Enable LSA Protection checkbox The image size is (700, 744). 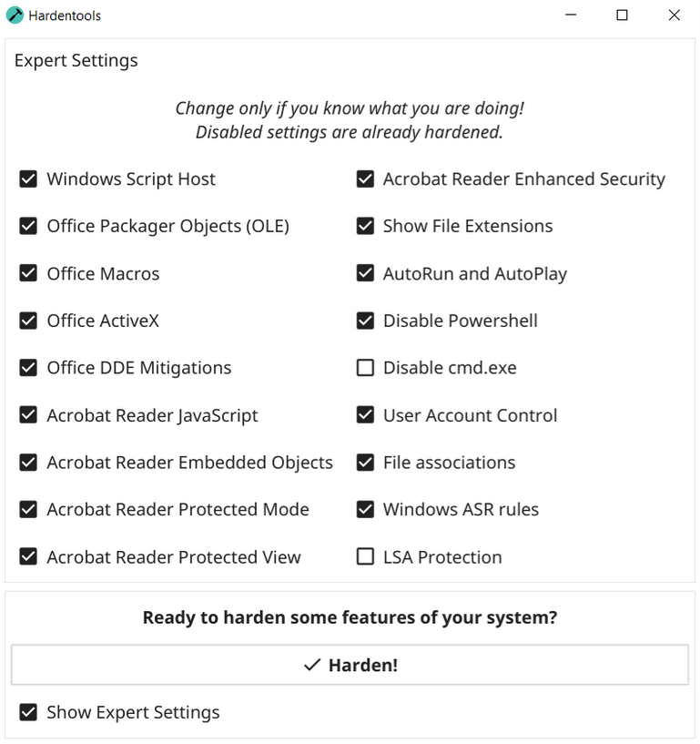[x=365, y=556]
